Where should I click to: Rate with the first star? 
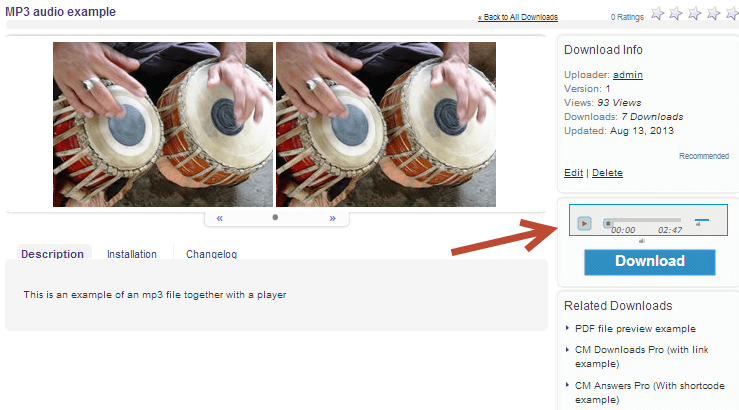(x=657, y=14)
